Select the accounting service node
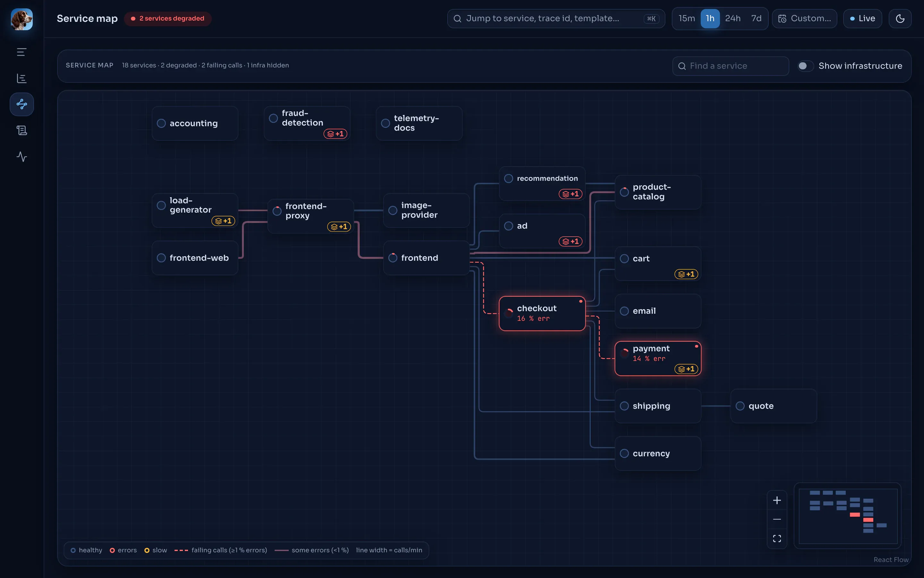924x578 pixels. [195, 123]
